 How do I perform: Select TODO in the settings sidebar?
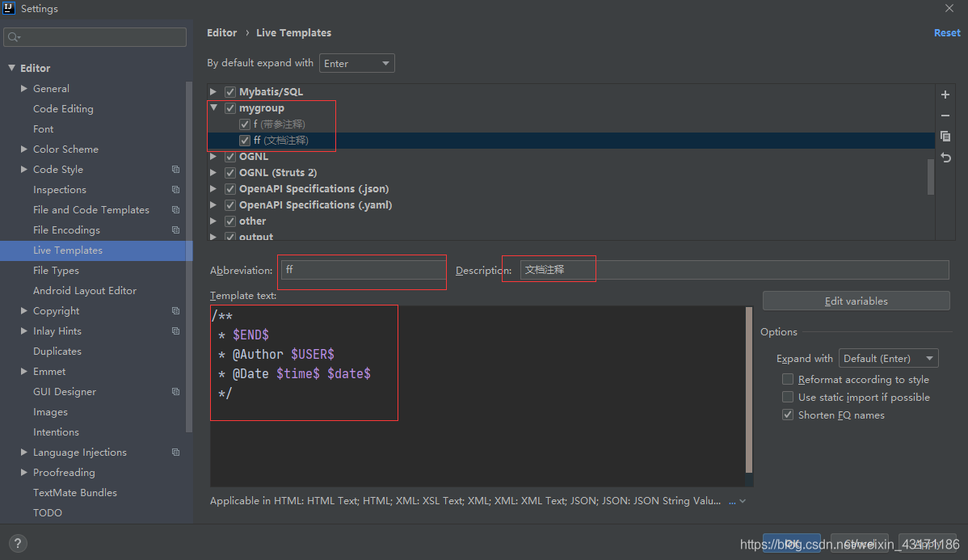(48, 512)
